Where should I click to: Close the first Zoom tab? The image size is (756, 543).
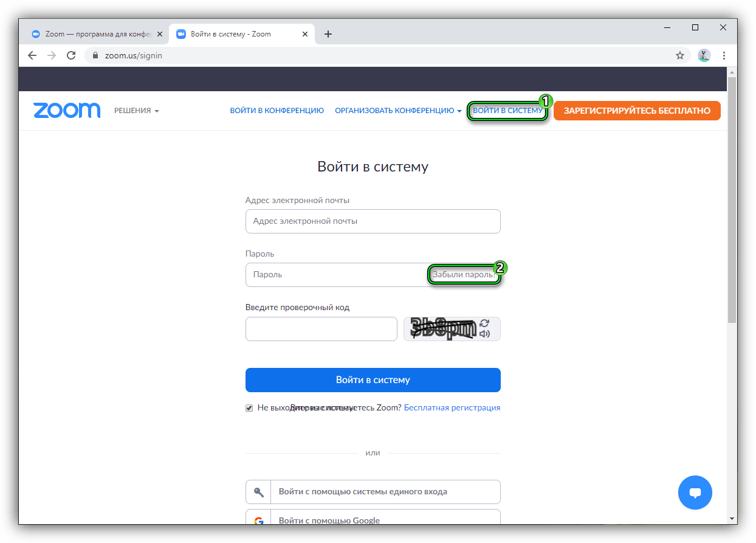[x=160, y=34]
